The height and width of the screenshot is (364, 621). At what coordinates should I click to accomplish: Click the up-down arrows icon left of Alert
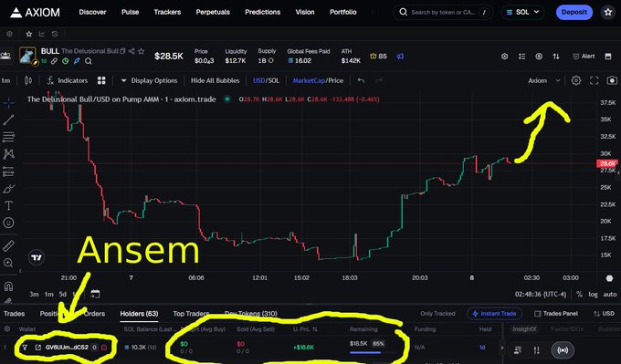click(x=556, y=57)
